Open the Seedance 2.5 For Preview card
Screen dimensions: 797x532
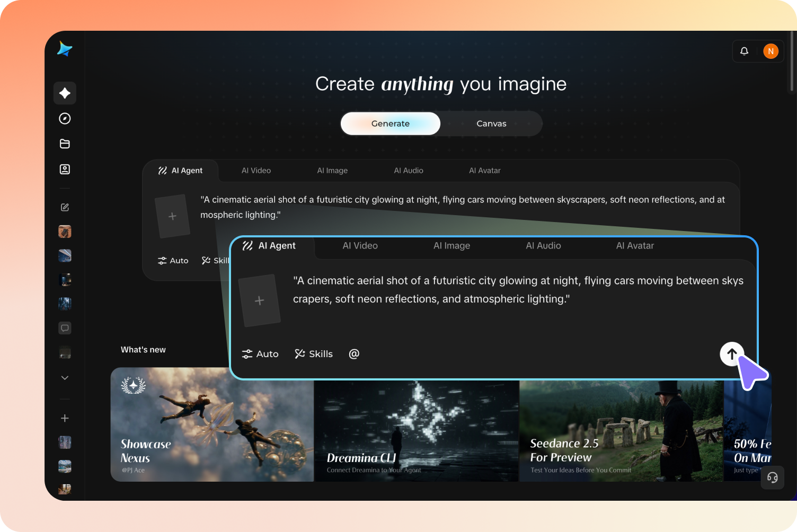tap(622, 430)
